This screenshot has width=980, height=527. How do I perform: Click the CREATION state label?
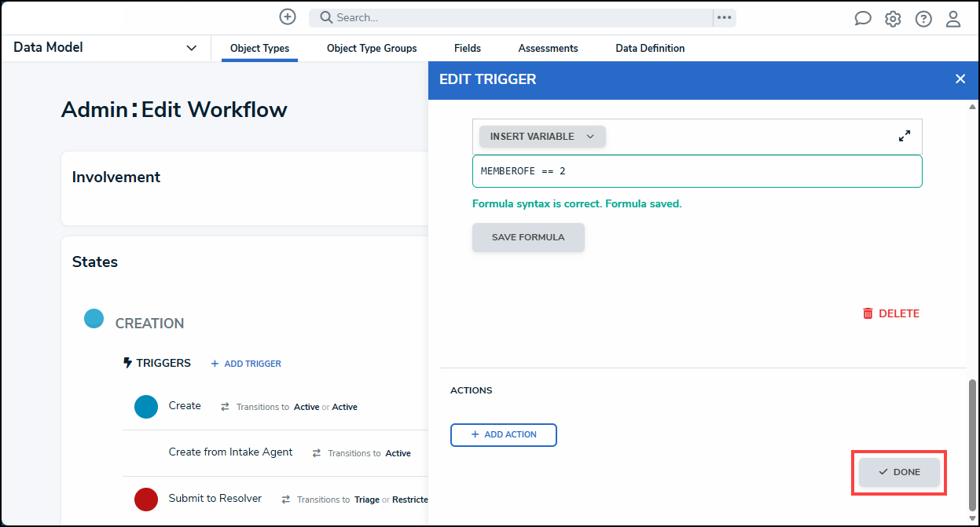pos(149,324)
